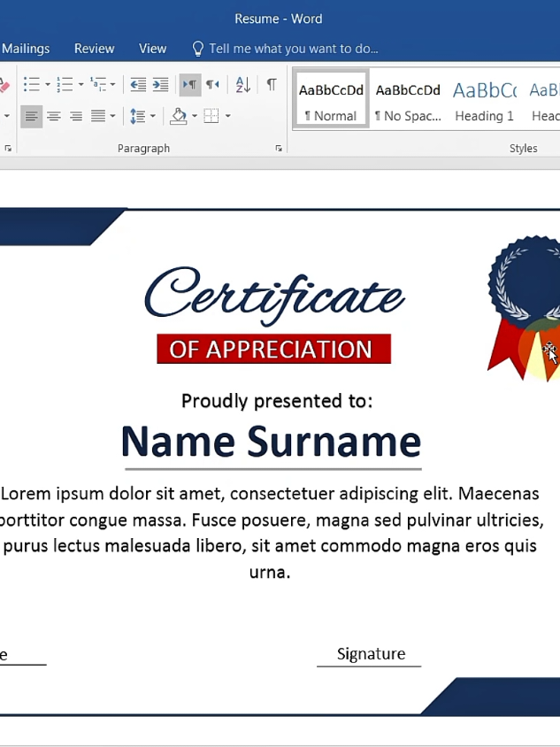The width and height of the screenshot is (560, 747).
Task: Open the Numbering dropdown arrow
Action: 81,85
